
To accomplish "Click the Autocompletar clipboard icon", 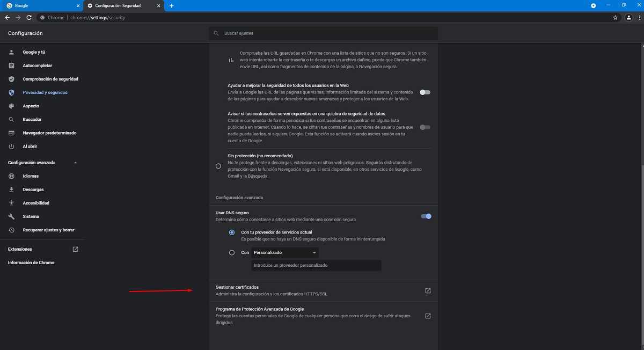I will click(x=11, y=65).
